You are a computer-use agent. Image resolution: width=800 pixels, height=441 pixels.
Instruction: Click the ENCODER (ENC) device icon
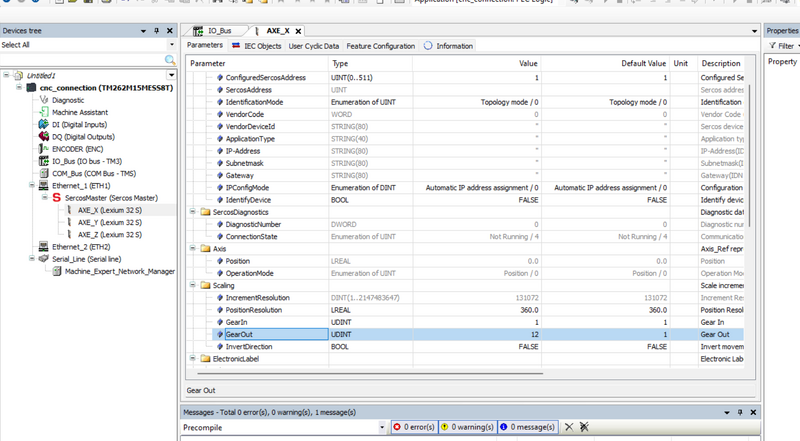click(x=43, y=148)
